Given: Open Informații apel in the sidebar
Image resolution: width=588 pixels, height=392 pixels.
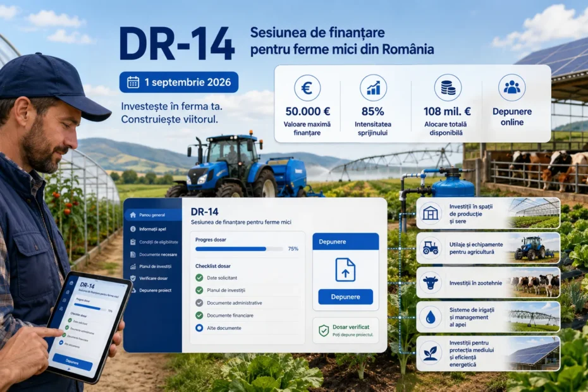Looking at the screenshot, I should (153, 229).
